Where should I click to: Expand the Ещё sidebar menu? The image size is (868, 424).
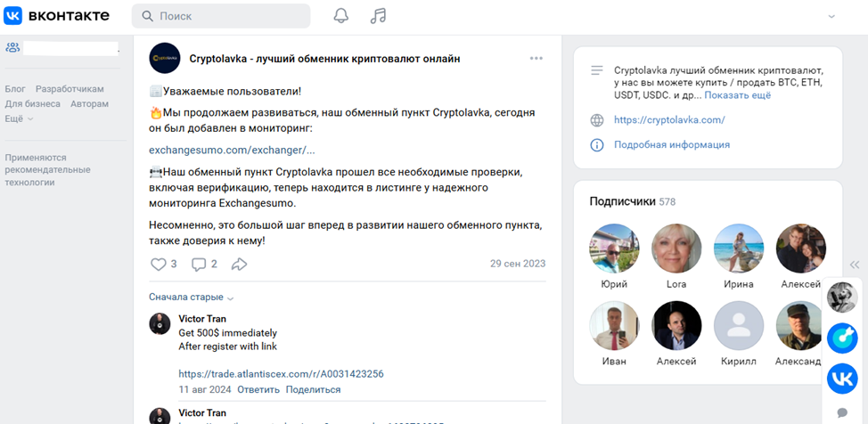click(x=20, y=118)
